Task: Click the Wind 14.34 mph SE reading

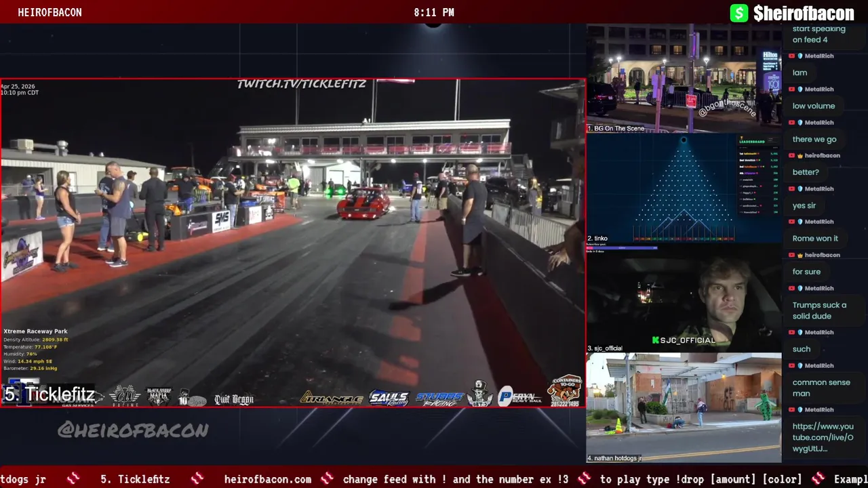Action: click(28, 361)
